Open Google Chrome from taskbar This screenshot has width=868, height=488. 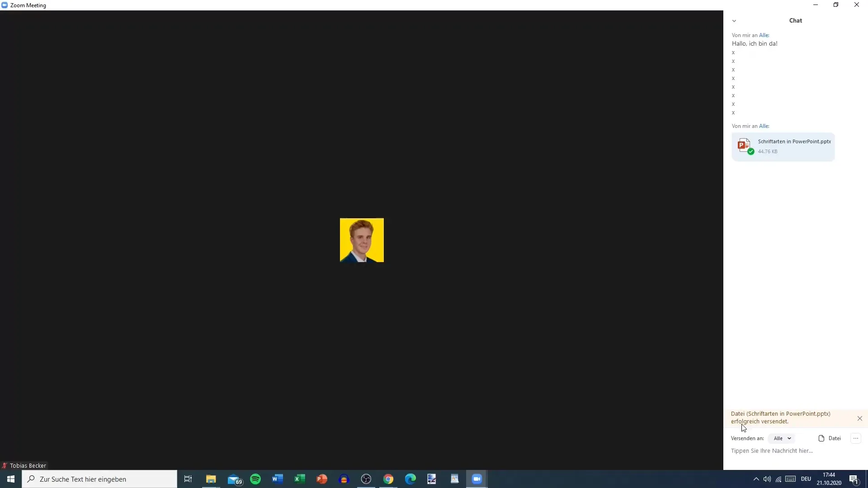pos(388,479)
